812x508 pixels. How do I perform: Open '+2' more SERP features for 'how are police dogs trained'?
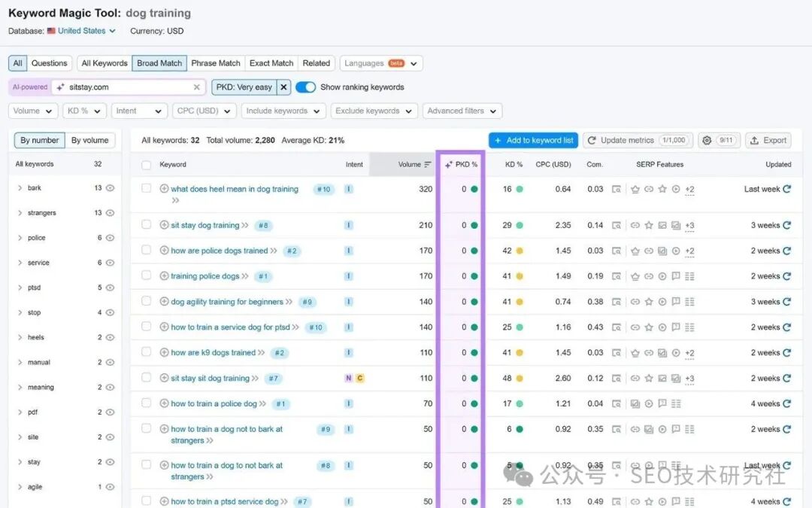point(689,251)
